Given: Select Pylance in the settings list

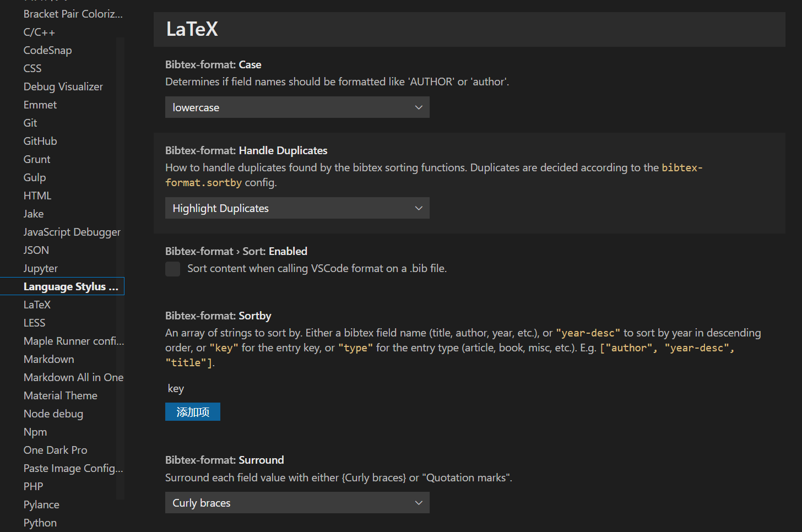Looking at the screenshot, I should [x=41, y=504].
